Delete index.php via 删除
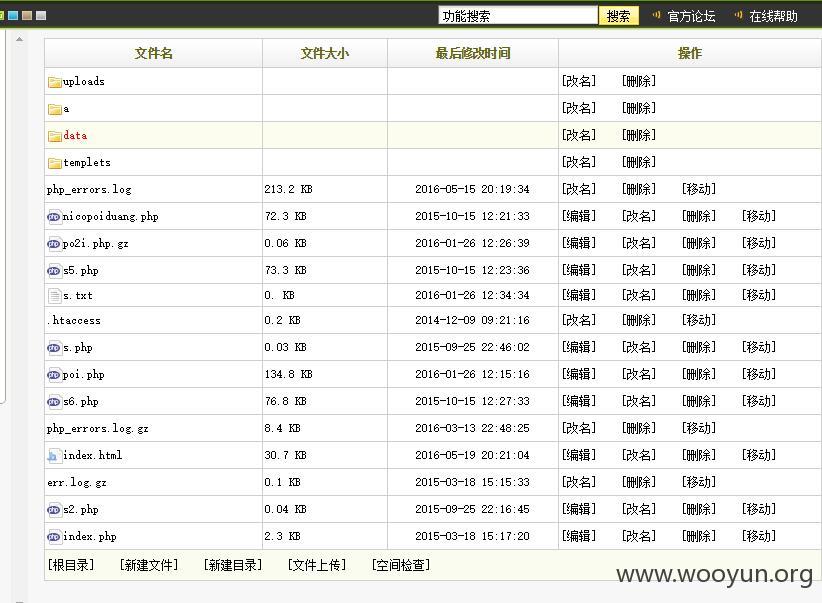Image resolution: width=822 pixels, height=603 pixels. (x=699, y=536)
